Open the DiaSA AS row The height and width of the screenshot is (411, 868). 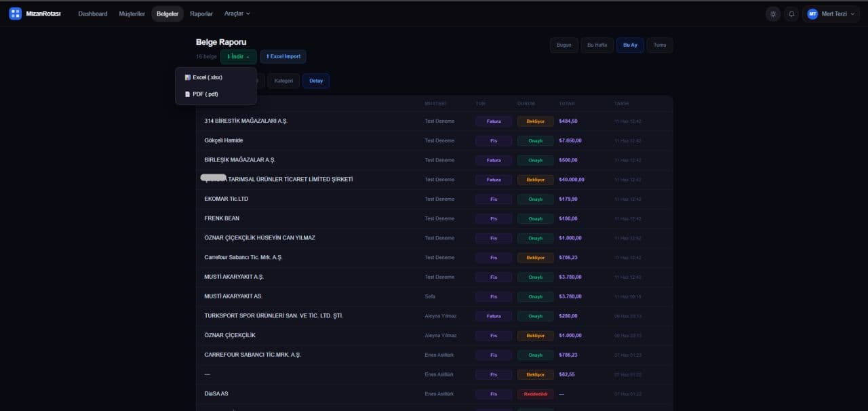pyautogui.click(x=434, y=394)
